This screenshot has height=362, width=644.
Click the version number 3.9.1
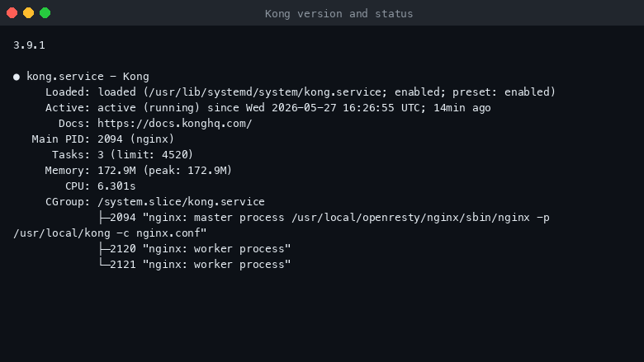tap(29, 45)
